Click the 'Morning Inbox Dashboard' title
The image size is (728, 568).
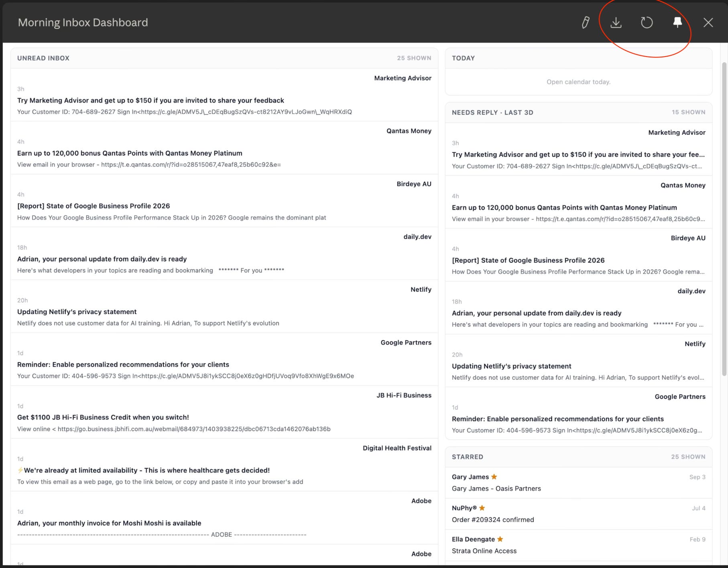[x=83, y=22]
